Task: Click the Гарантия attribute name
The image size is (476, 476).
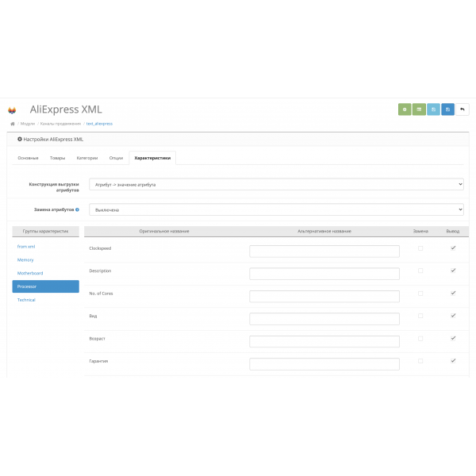Action: click(x=98, y=361)
